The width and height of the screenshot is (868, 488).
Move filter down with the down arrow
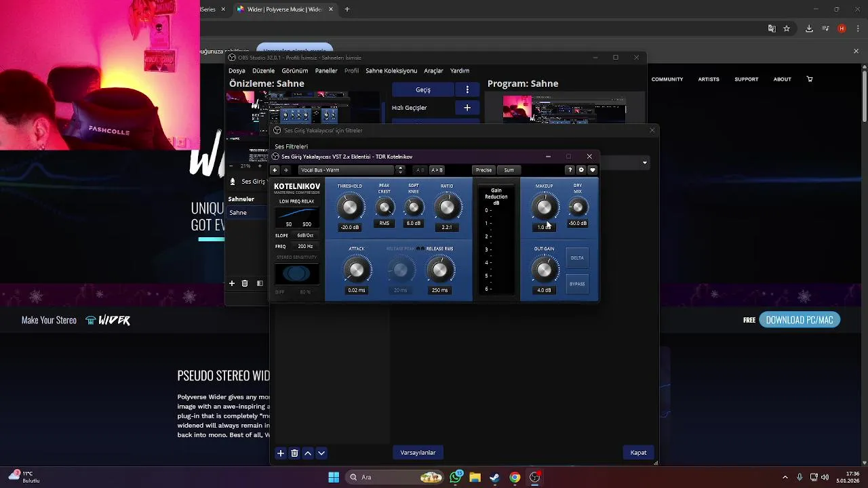(x=321, y=453)
